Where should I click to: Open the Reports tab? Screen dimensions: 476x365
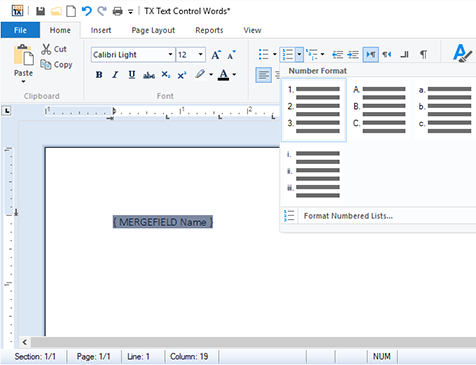(209, 30)
